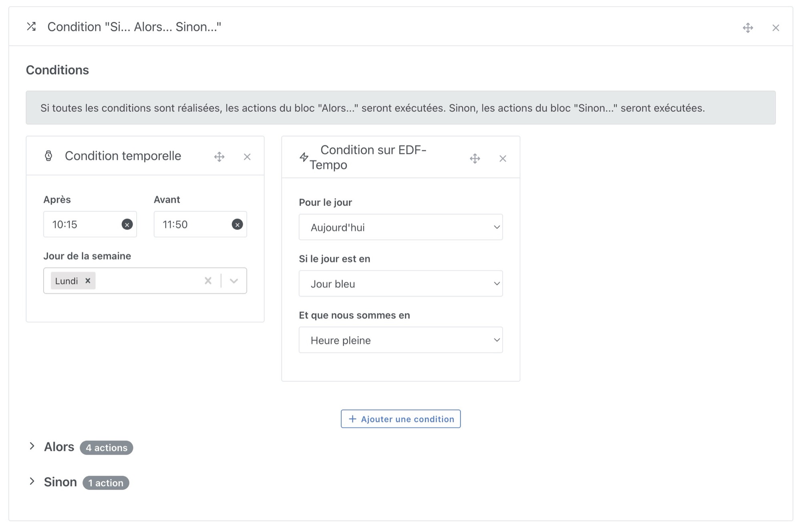The image size is (801, 532).
Task: Click the 'Ajouter une condition' button
Action: 400,419
